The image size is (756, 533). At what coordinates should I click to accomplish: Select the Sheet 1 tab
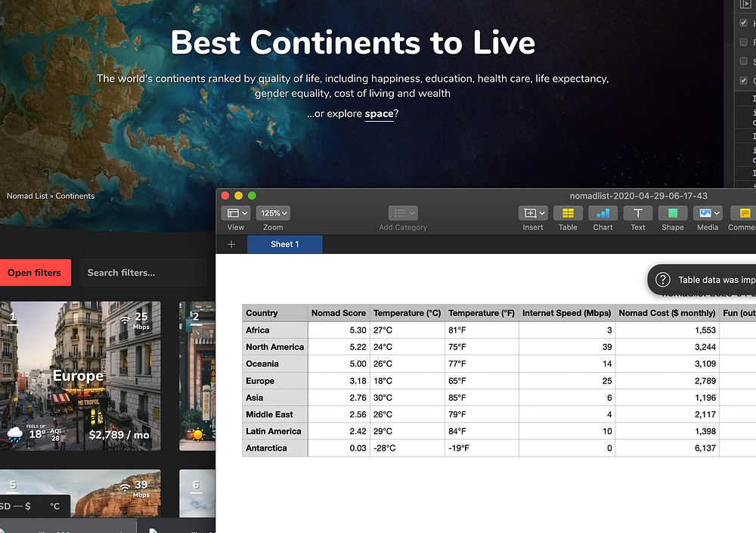(x=284, y=244)
